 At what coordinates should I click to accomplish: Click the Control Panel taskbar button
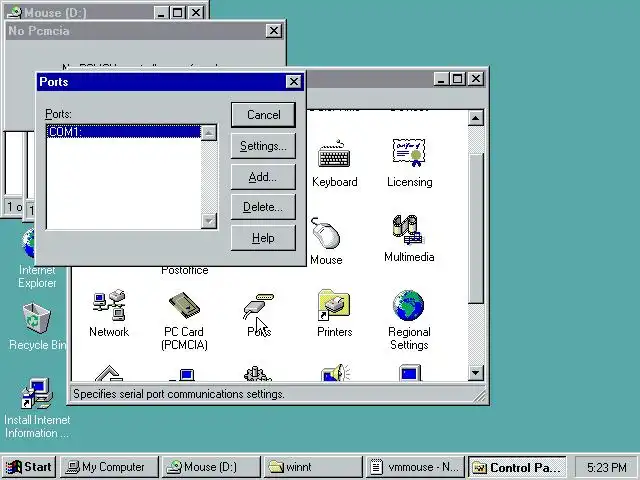[x=517, y=467]
